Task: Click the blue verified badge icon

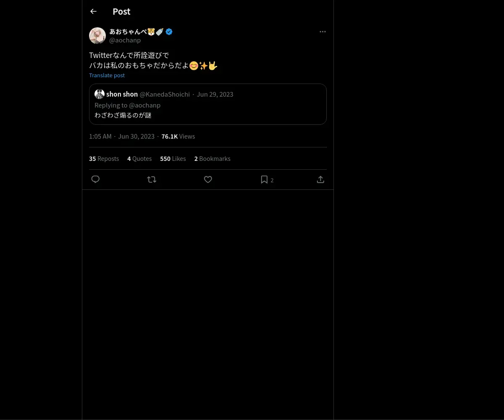Action: click(169, 31)
